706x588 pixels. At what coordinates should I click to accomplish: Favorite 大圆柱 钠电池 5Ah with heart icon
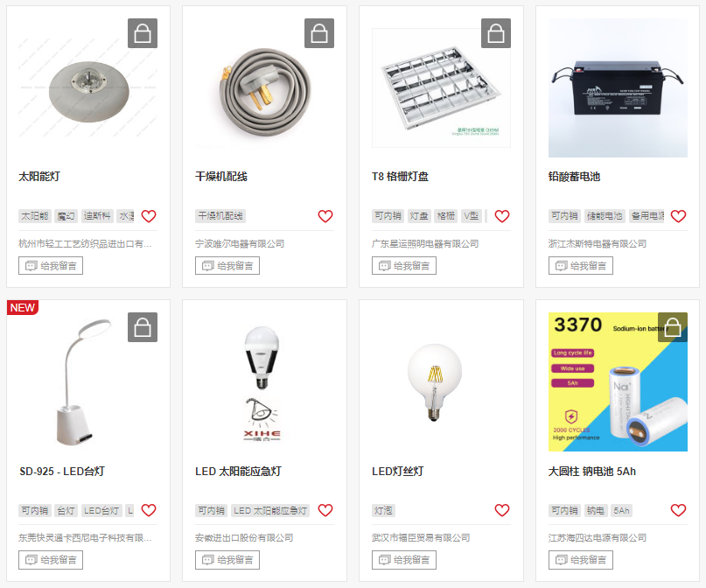(678, 510)
